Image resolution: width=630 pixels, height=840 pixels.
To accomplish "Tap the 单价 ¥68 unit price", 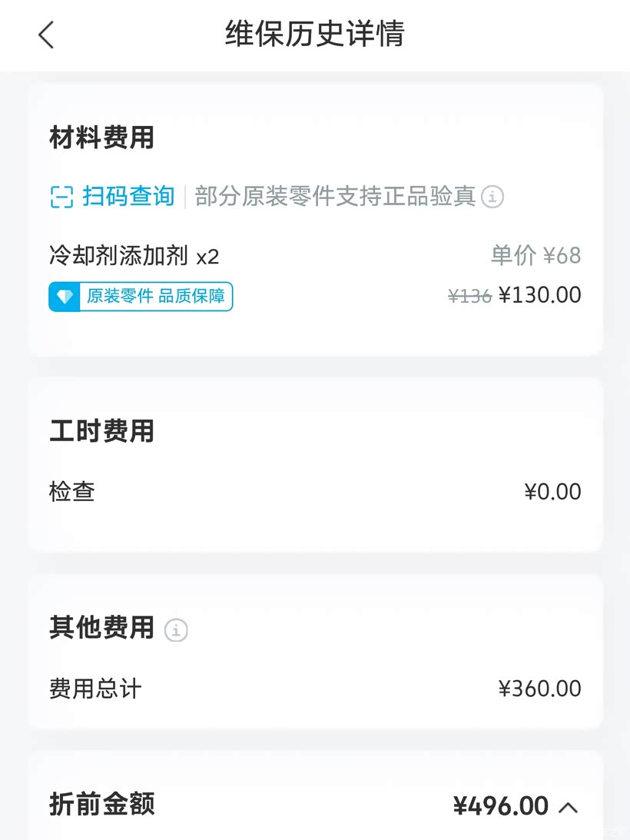I will 535,256.
